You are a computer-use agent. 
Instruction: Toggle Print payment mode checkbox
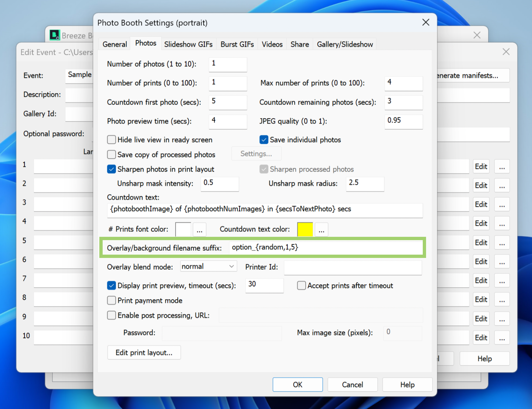[112, 300]
